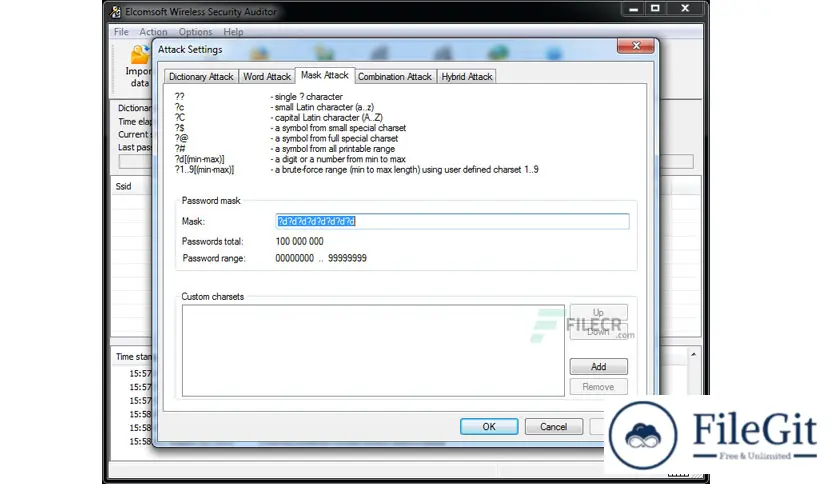The width and height of the screenshot is (836, 484).
Task: Click the main window scrollbar up arrow
Action: [694, 354]
